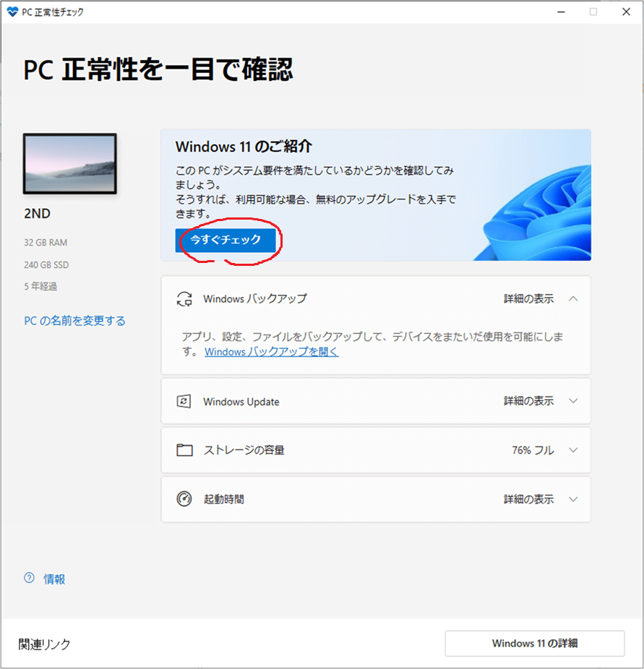Expand the 起動時間 chevron

pyautogui.click(x=573, y=498)
